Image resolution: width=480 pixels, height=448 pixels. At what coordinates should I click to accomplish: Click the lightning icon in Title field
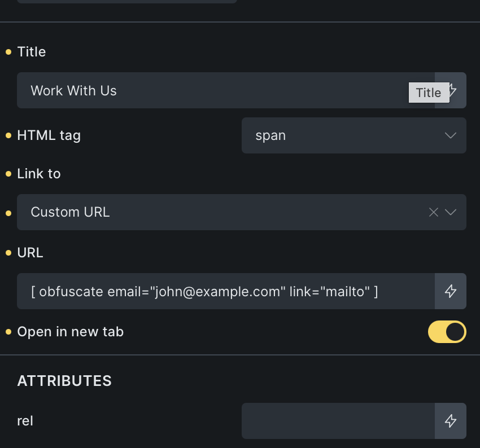tap(452, 90)
